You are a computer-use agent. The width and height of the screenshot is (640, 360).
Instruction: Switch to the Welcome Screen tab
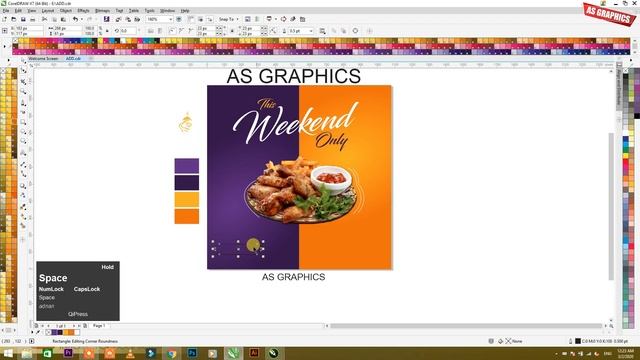pos(43,59)
